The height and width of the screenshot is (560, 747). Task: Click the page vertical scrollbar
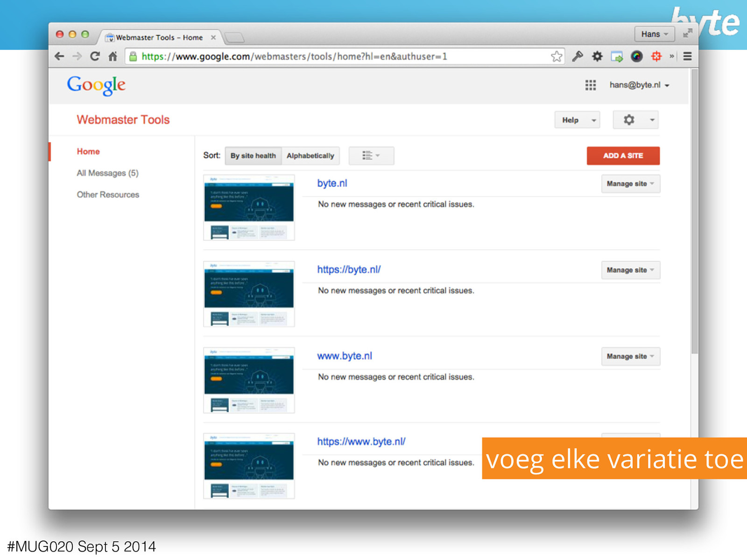(695, 212)
